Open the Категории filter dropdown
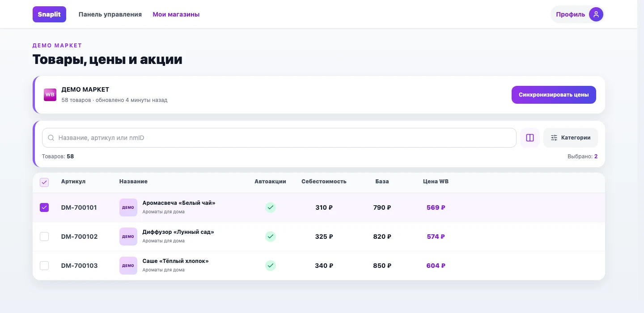644x313 pixels. coord(570,138)
